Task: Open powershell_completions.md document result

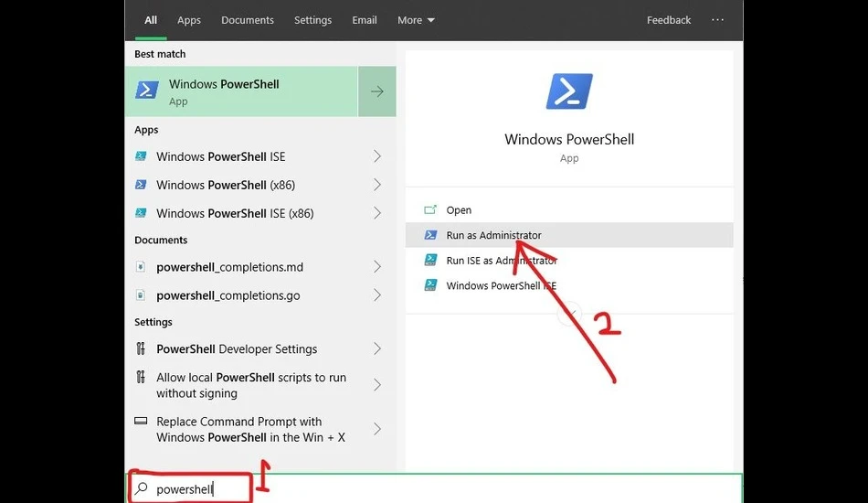Action: coord(260,266)
